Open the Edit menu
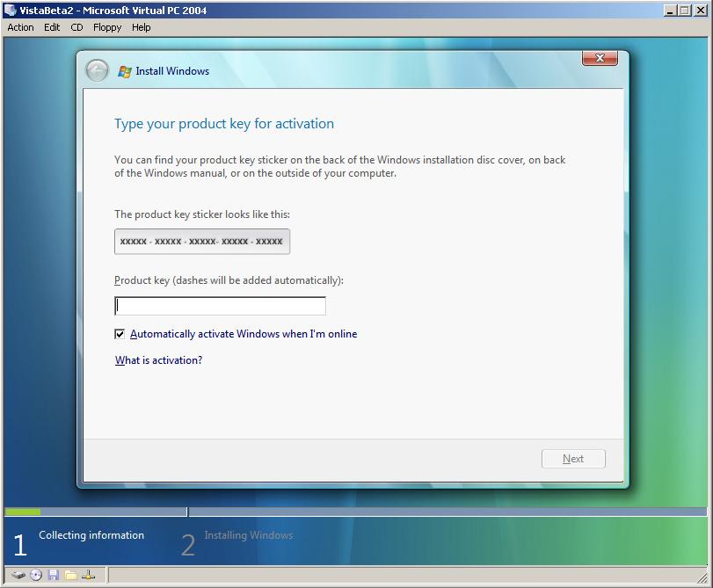Screen dimensions: 713x588 (x=52, y=27)
